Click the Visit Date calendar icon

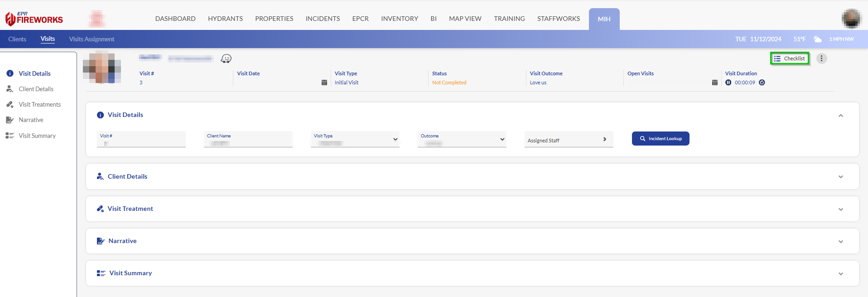[324, 83]
